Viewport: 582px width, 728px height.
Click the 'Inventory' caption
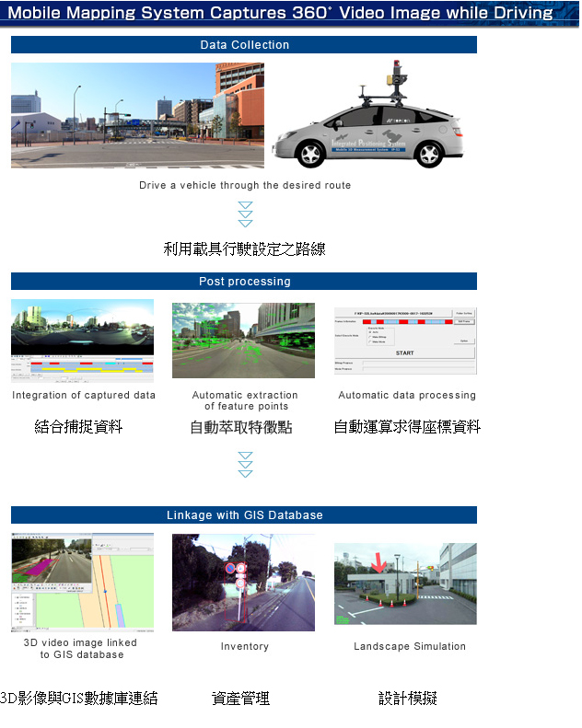(245, 647)
